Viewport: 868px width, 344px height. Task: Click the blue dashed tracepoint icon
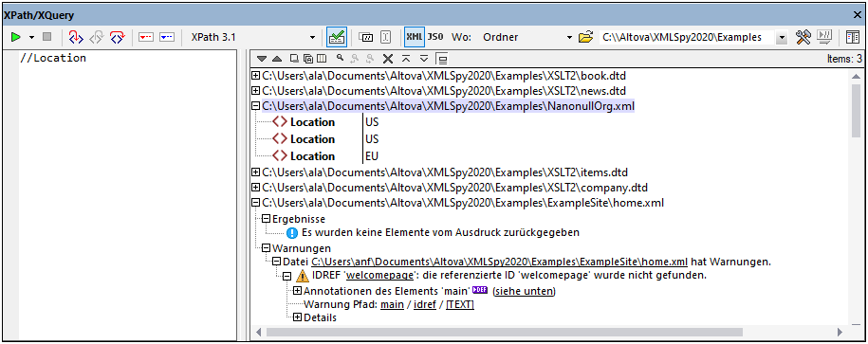point(167,37)
